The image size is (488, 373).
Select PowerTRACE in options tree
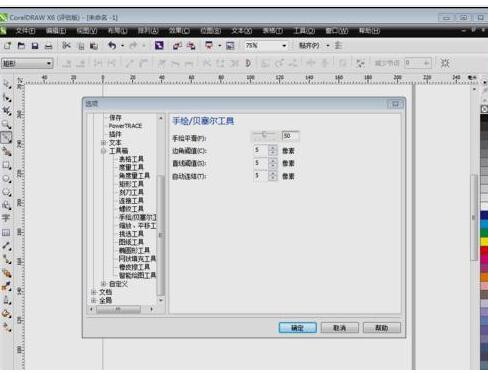point(125,126)
